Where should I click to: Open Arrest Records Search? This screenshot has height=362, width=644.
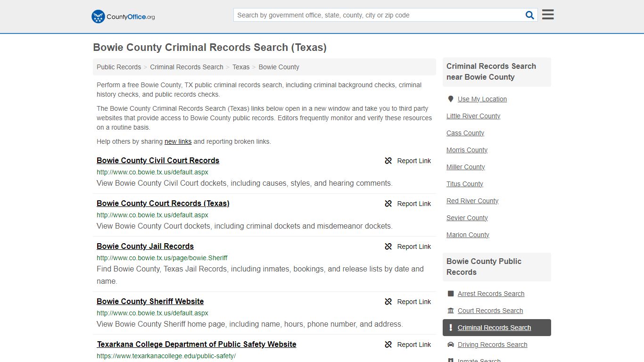tap(491, 294)
